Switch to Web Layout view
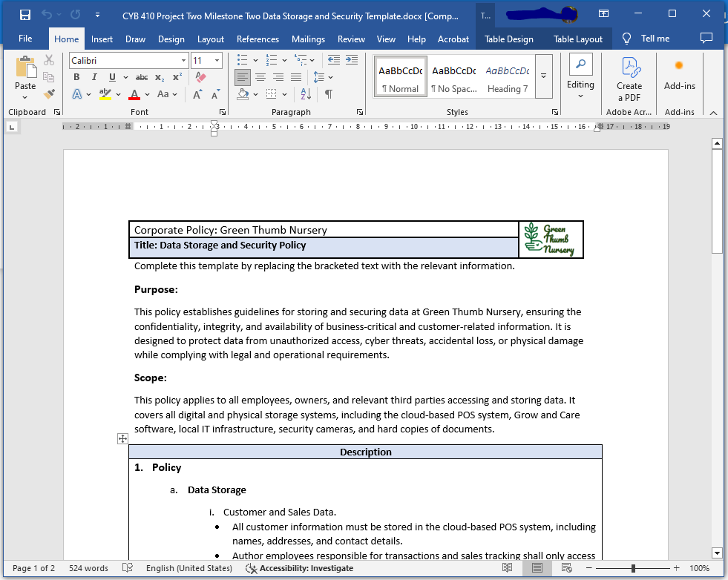The height and width of the screenshot is (580, 728). [566, 567]
